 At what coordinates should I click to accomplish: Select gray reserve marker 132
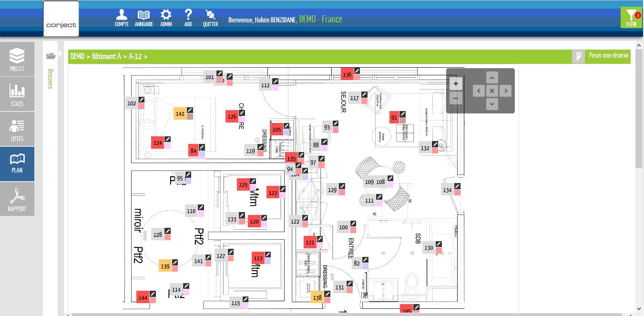[425, 148]
